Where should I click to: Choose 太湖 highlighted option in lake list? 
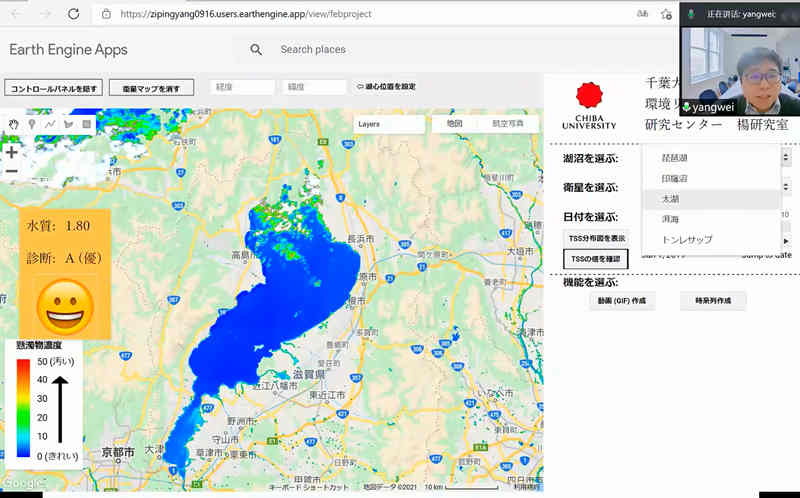[711, 199]
